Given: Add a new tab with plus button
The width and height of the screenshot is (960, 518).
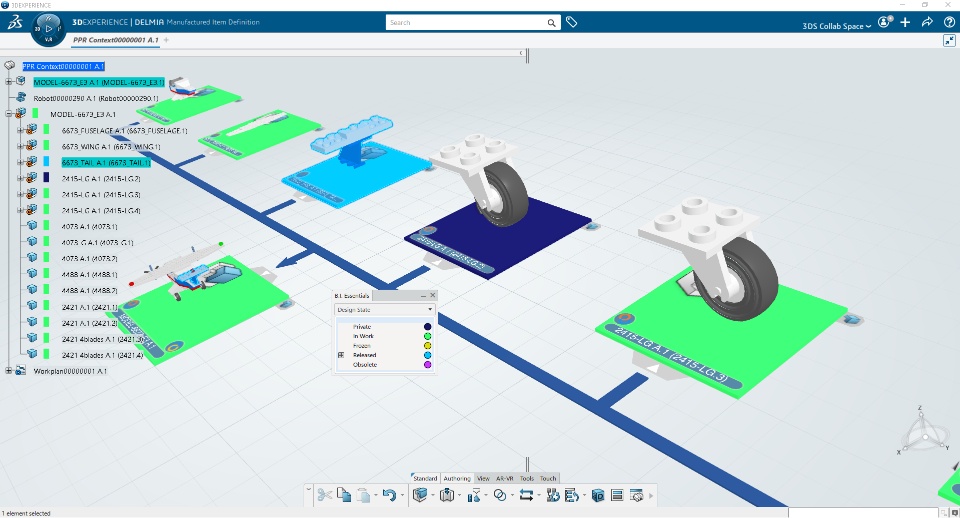Looking at the screenshot, I should 166,40.
